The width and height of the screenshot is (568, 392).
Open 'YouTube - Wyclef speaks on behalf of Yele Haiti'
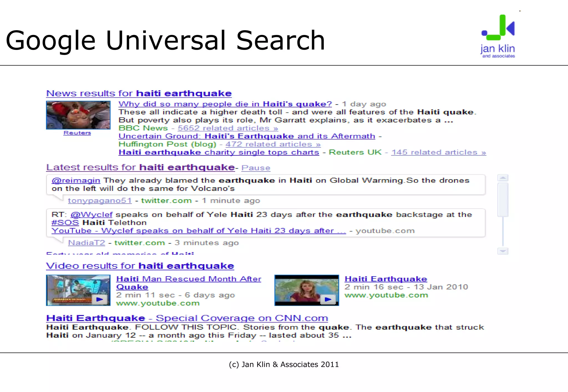pos(199,231)
